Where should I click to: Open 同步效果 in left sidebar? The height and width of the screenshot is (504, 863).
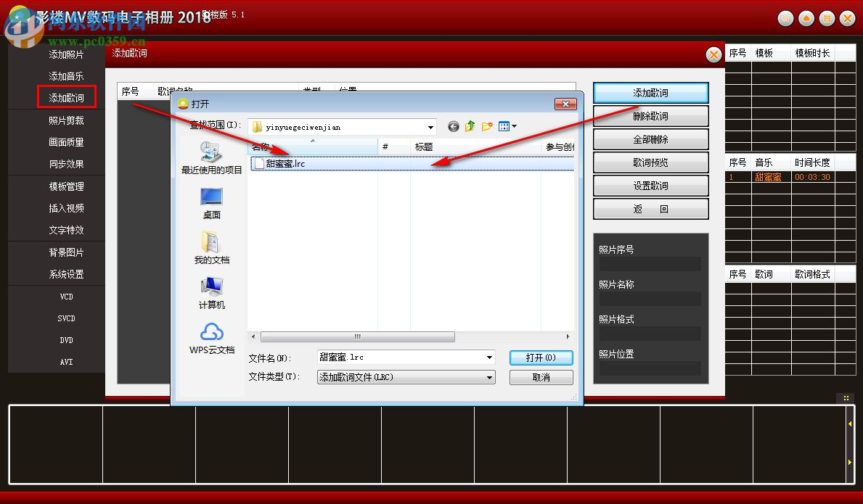coord(67,164)
